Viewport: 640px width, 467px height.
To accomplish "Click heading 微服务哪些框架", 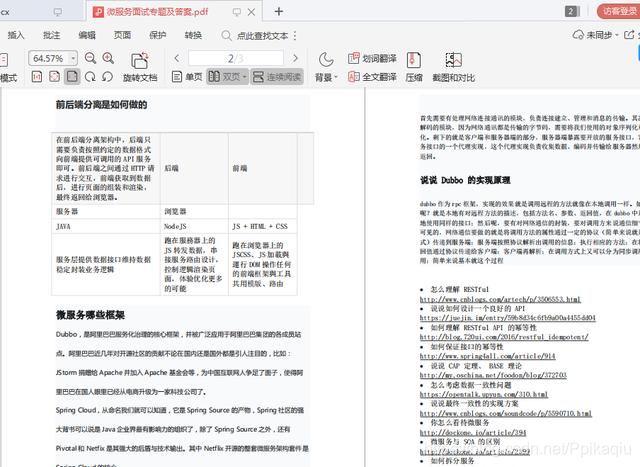I will click(x=90, y=315).
